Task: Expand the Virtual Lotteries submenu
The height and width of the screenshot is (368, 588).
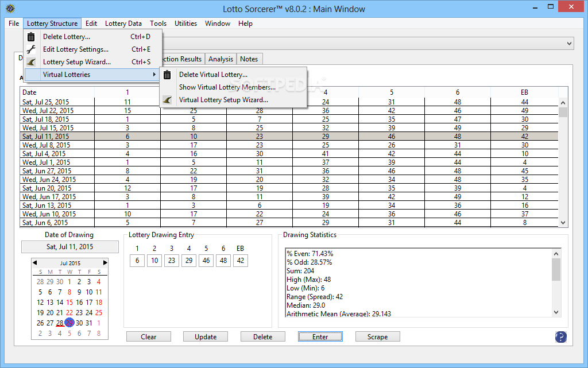Action: 91,75
